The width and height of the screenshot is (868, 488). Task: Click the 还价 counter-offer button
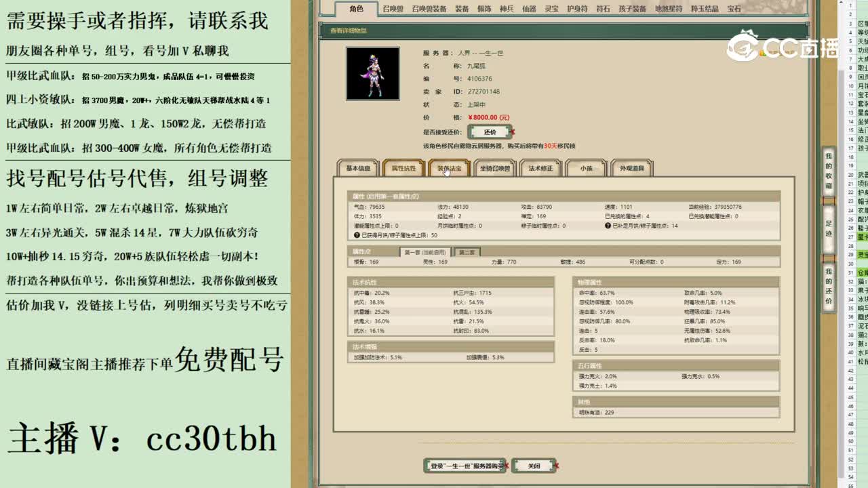(x=489, y=131)
